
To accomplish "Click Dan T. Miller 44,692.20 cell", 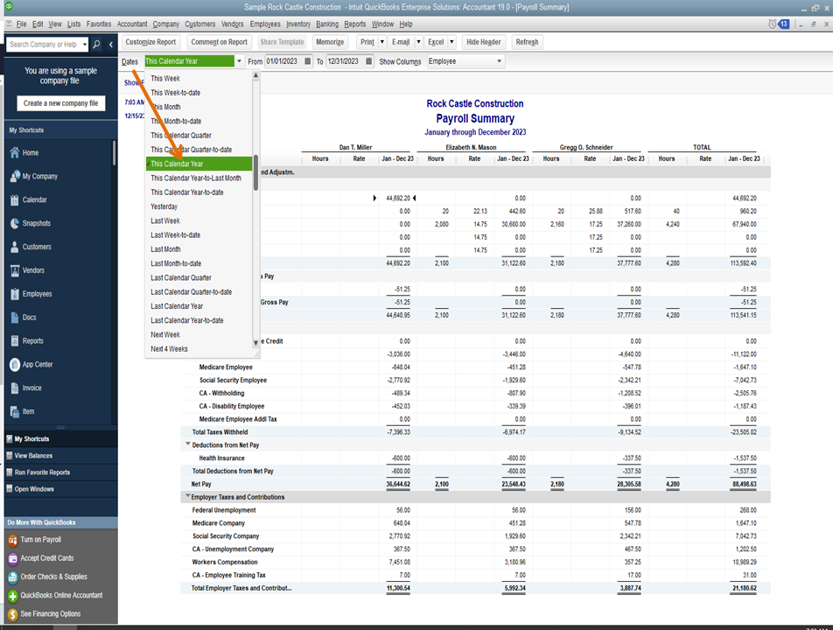I will tap(398, 199).
